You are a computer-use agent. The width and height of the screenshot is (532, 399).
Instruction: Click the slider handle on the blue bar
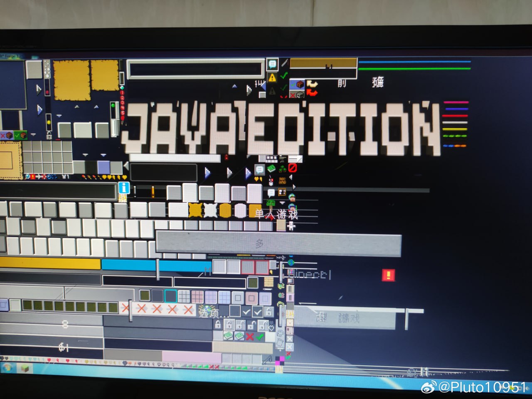pos(158,269)
